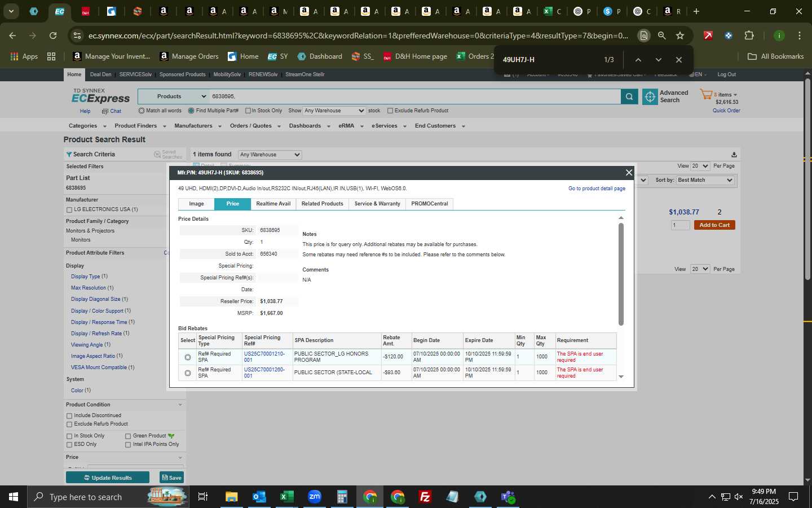This screenshot has height=508, width=812.
Task: Open Zoom app in taskbar
Action: (315, 497)
